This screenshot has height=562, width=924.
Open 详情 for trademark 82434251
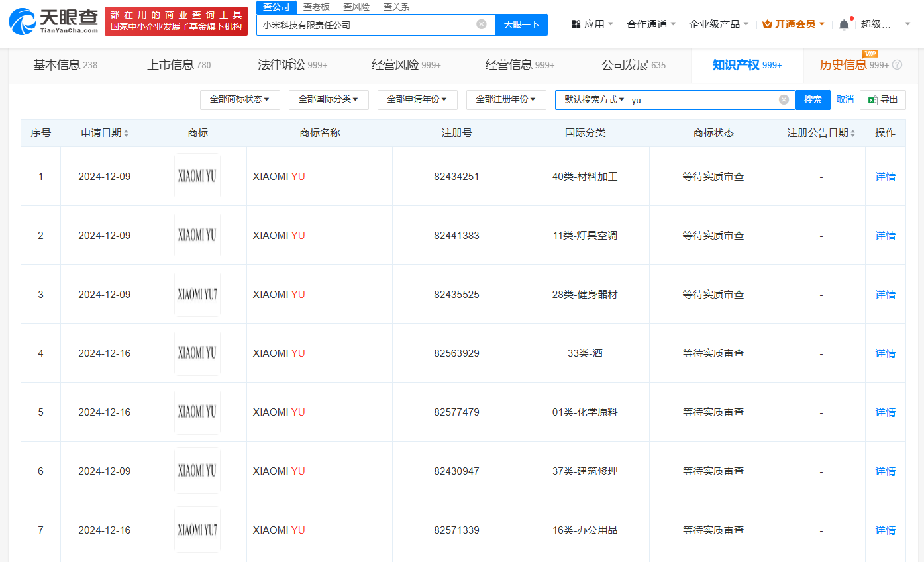pyautogui.click(x=885, y=176)
